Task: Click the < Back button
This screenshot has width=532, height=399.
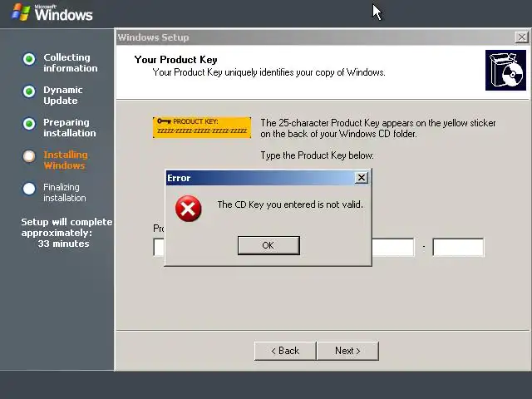Action: pyautogui.click(x=285, y=351)
